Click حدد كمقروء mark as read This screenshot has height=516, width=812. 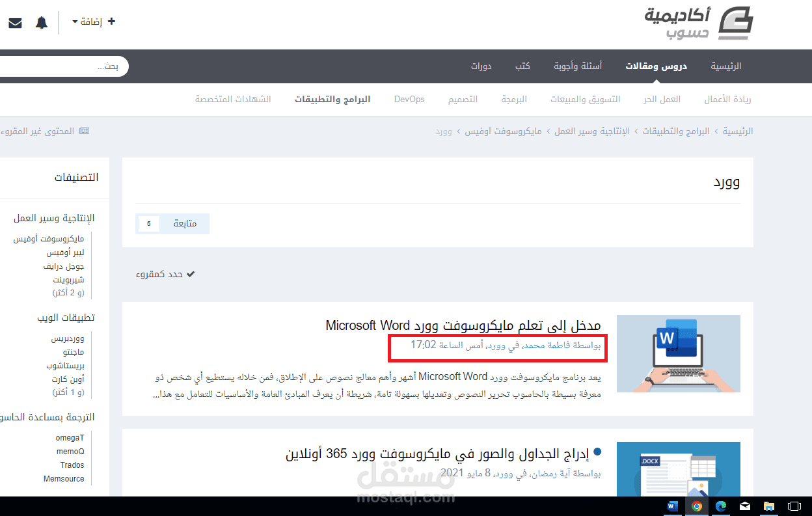(x=165, y=275)
